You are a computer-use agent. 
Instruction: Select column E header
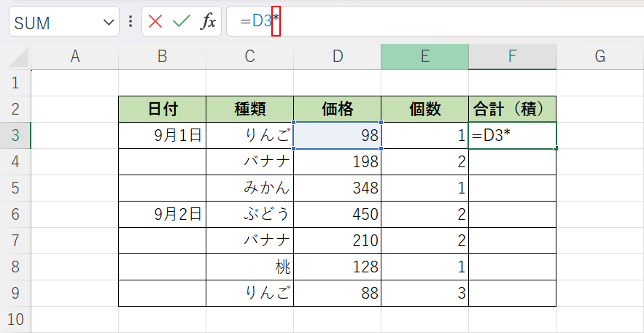(424, 56)
